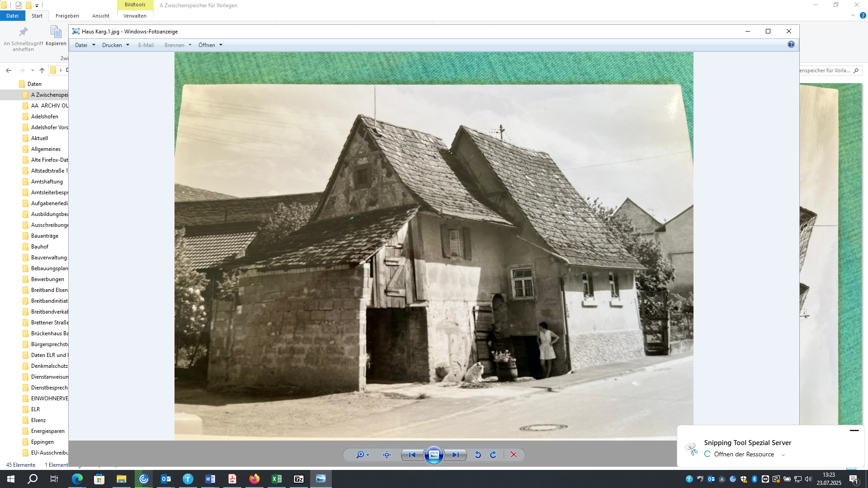This screenshot has height=488, width=868.
Task: Expand the Drucken dropdown menu
Action: point(116,45)
